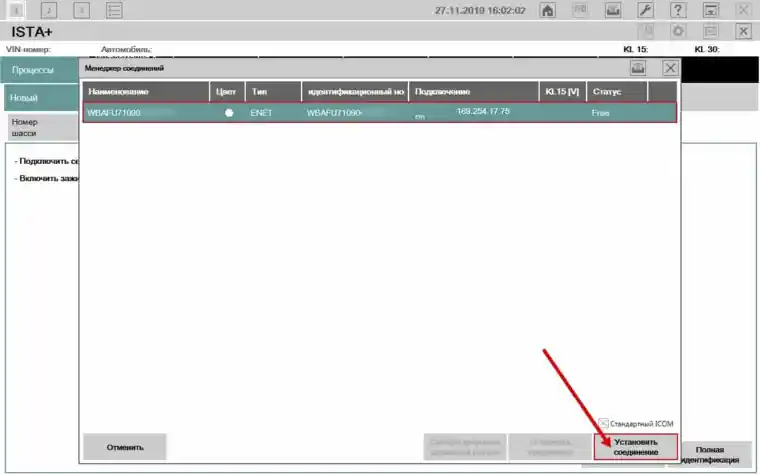
Task: Click the minimize-to-tray icon beside help
Action: click(x=711, y=10)
